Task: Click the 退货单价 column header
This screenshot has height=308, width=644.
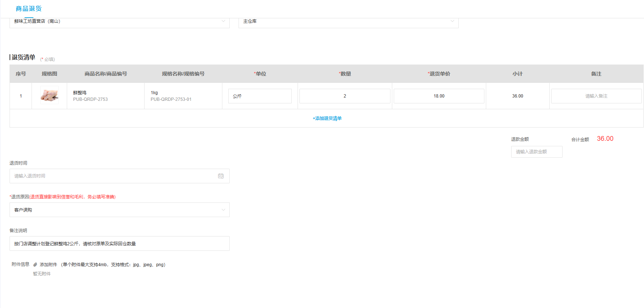Action: coord(439,74)
